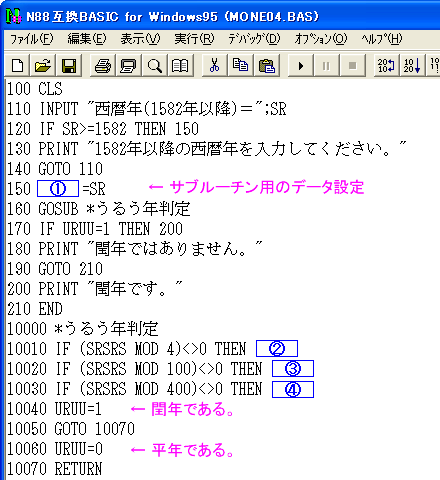The image size is (440, 480).
Task: Open the デバッグ(D) menu
Action: click(x=254, y=39)
